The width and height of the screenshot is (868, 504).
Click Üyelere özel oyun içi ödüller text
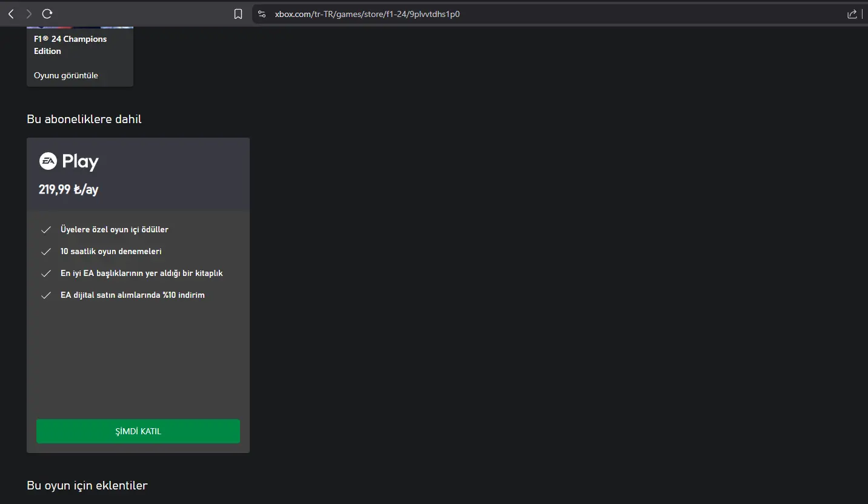coord(115,229)
